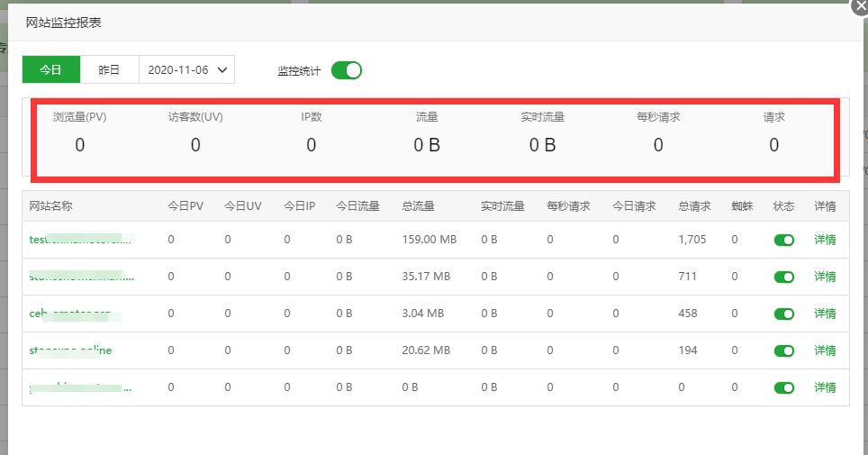The height and width of the screenshot is (455, 868).
Task: Click the 35.17 MB total traffic cell
Action: 426,276
